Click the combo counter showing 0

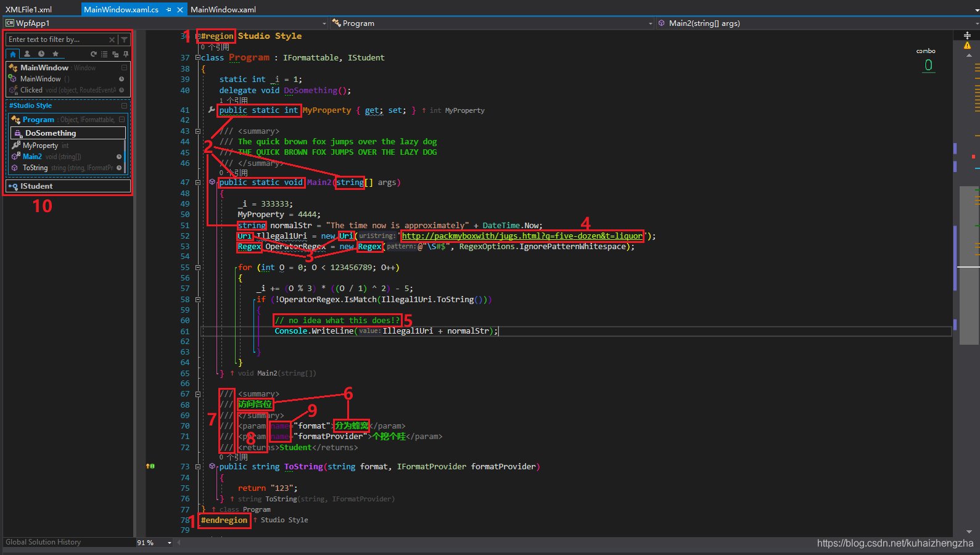[x=928, y=65]
